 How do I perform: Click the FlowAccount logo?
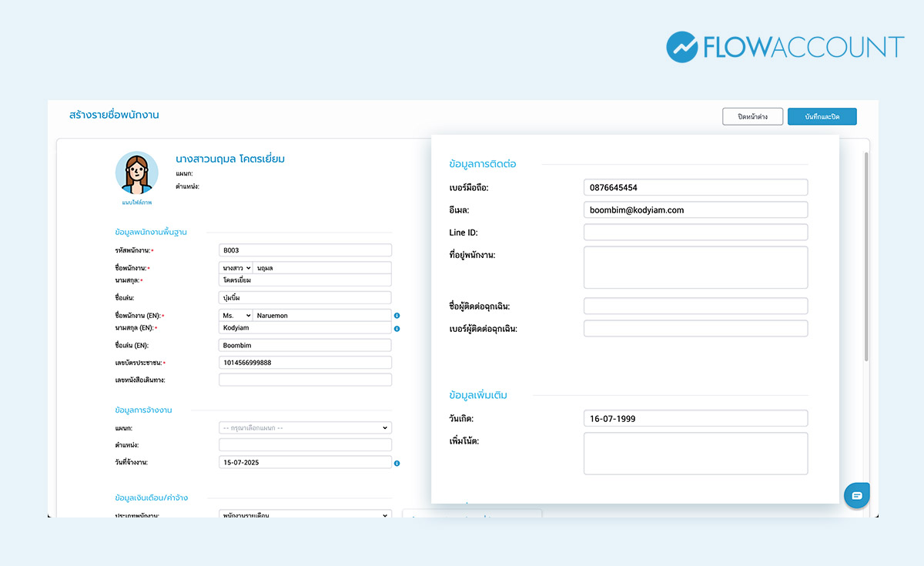pyautogui.click(x=785, y=47)
